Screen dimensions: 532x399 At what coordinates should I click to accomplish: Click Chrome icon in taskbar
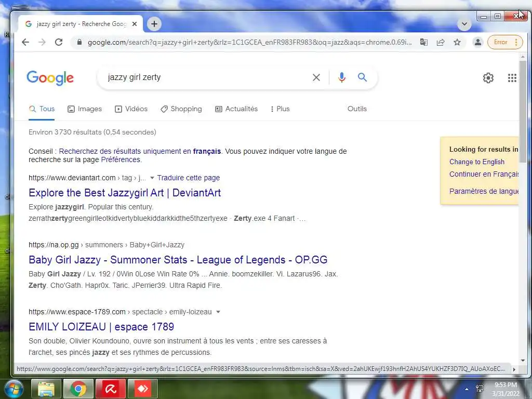78,389
